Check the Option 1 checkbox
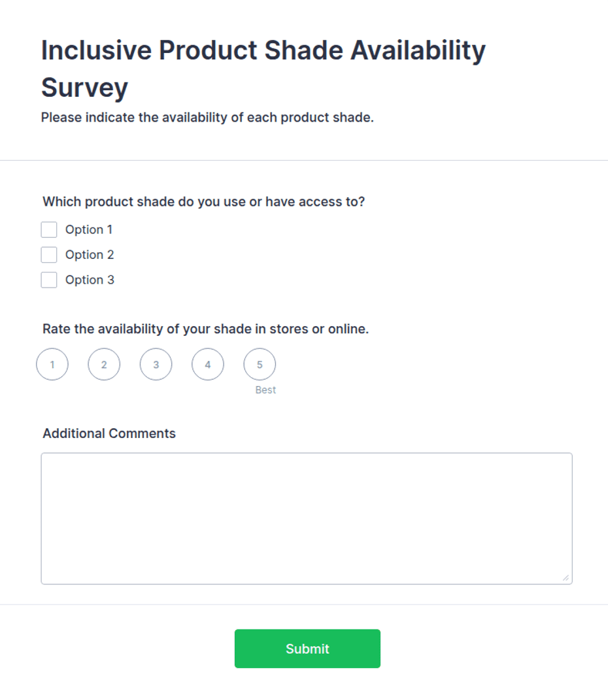The width and height of the screenshot is (608, 700). click(x=49, y=229)
